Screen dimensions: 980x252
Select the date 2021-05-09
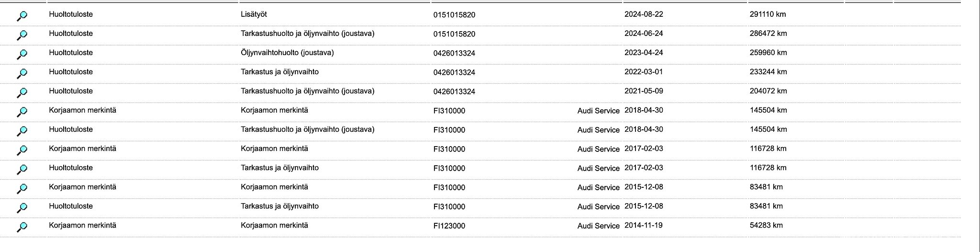644,91
